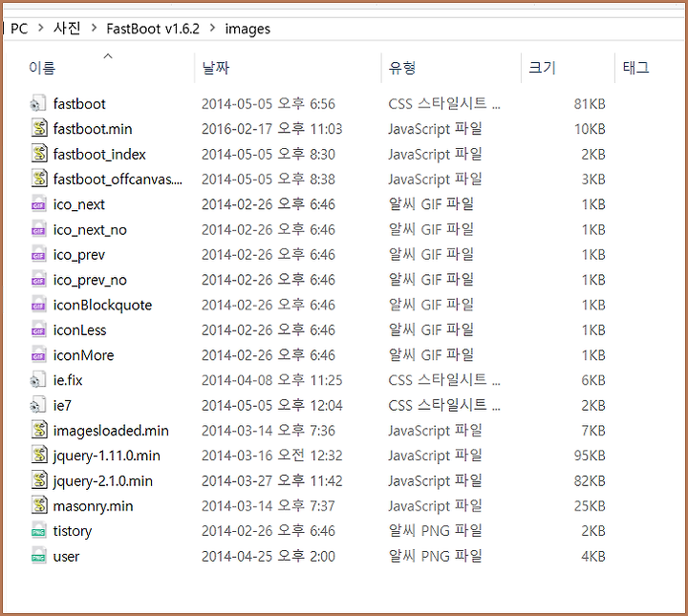The width and height of the screenshot is (688, 616).
Task: Select file name iconBlockquote
Action: click(102, 306)
